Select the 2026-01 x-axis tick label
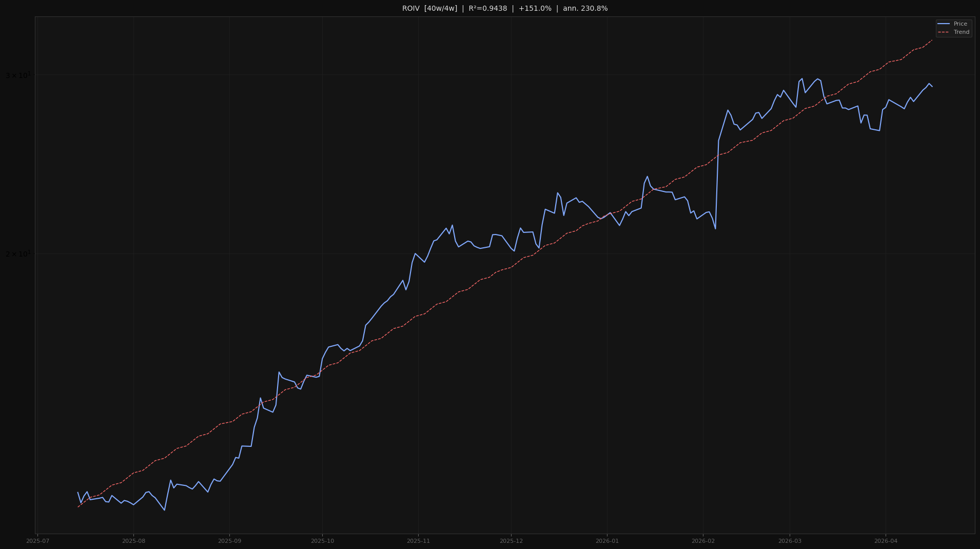This screenshot has width=980, height=549. pos(607,541)
